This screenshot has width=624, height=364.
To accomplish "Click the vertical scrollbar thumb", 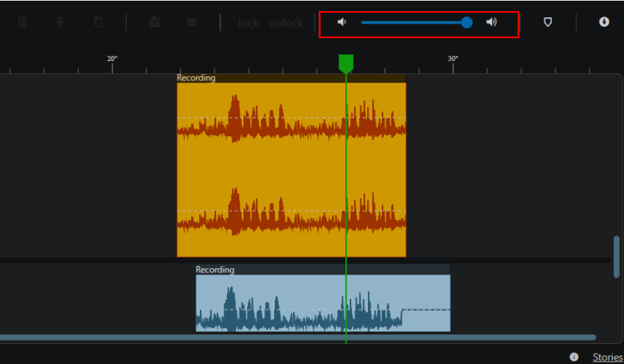I will [x=616, y=257].
